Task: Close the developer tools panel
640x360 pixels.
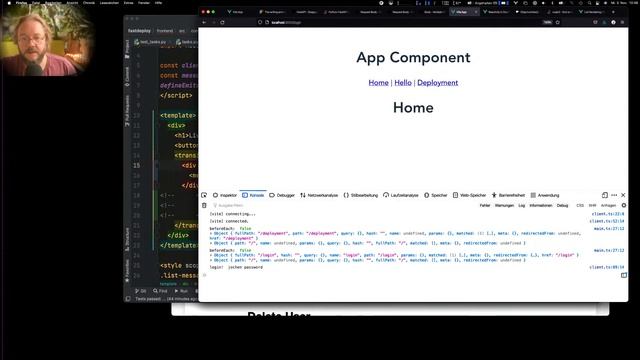Action: 623,195
